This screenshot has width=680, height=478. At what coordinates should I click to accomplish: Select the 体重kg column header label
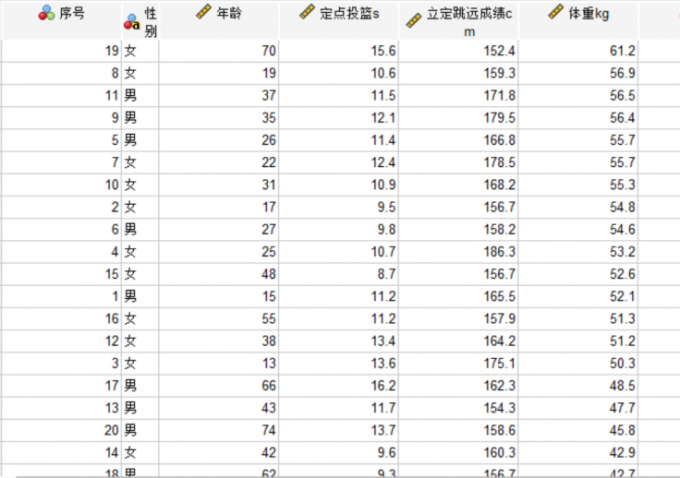[588, 13]
